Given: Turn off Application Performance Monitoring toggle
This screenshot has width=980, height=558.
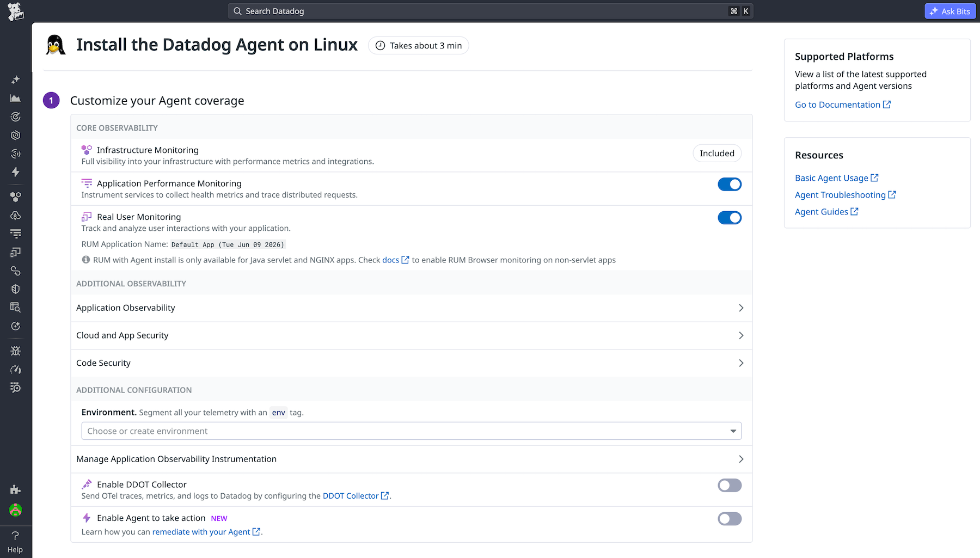Looking at the screenshot, I should 730,185.
